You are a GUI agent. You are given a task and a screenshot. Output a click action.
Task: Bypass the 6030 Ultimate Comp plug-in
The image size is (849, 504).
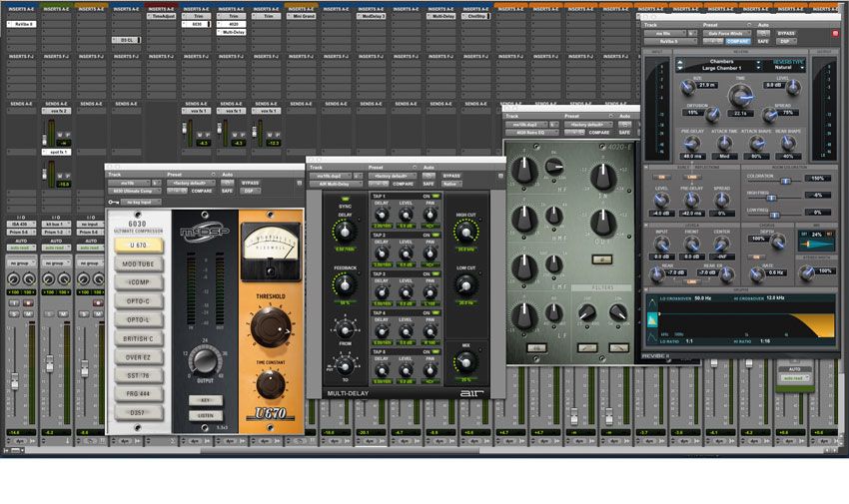[250, 183]
